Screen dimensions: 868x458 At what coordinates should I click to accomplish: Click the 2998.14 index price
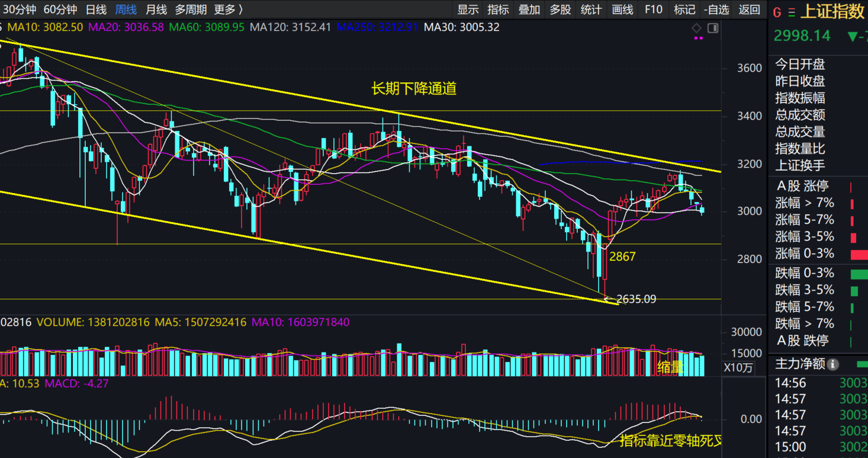802,36
